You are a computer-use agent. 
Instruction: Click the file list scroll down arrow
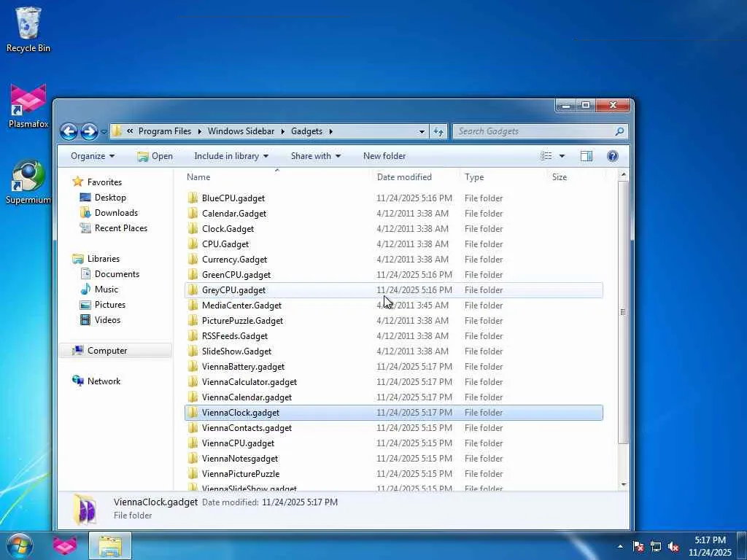tap(624, 484)
